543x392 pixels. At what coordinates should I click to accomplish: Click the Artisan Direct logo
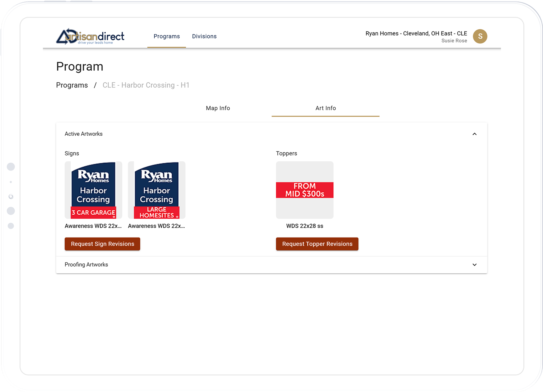click(x=90, y=36)
